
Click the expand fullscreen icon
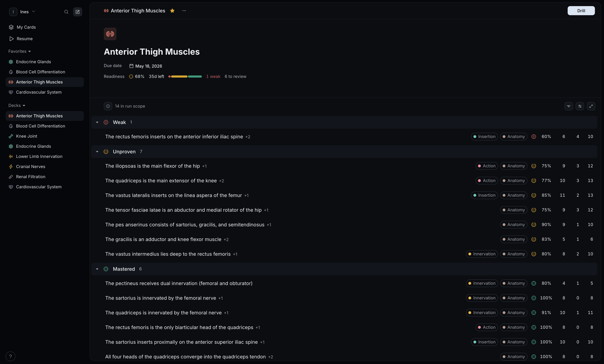tap(591, 106)
